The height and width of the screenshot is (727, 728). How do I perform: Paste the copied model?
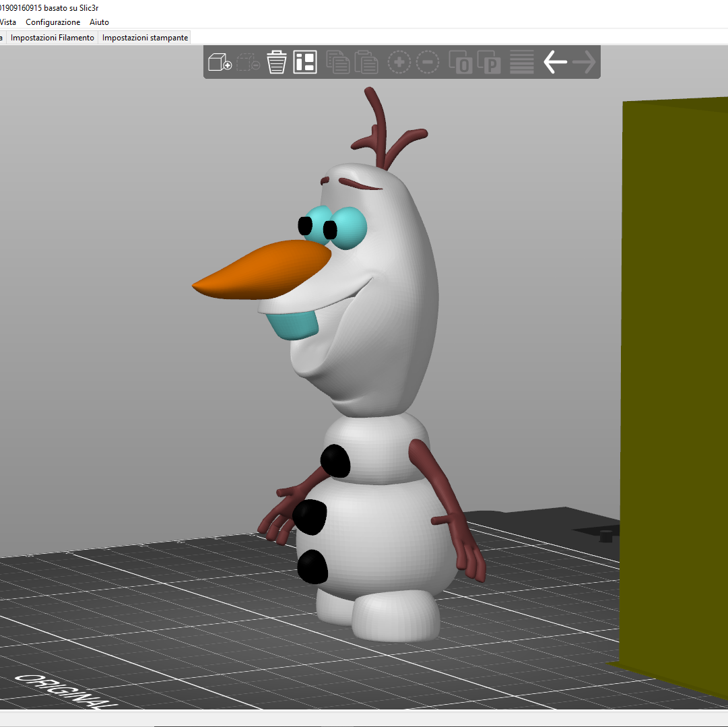[366, 61]
